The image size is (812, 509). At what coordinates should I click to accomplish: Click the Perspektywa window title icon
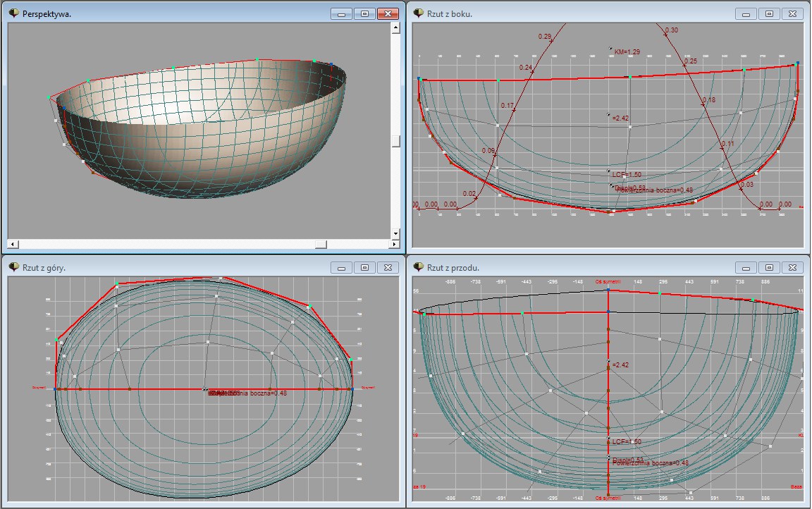click(x=13, y=13)
